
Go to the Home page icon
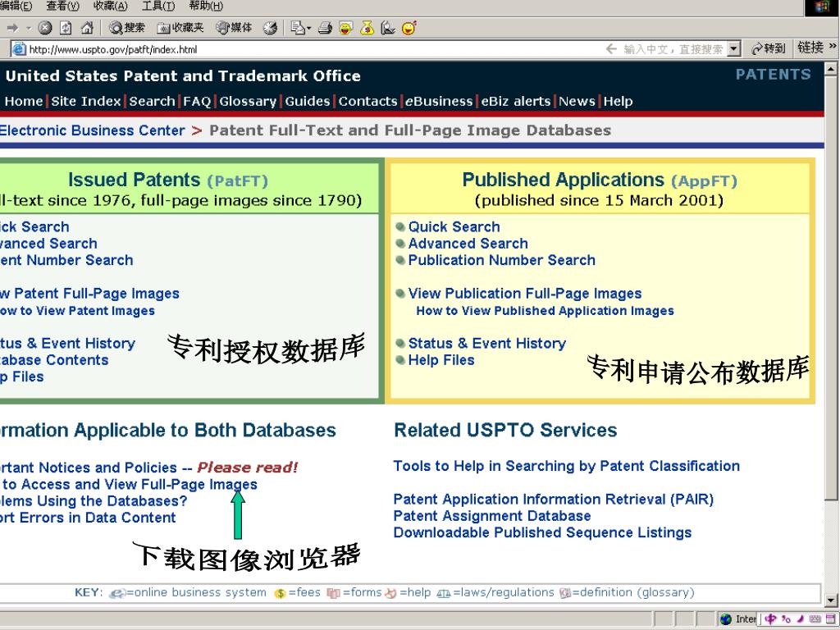[87, 28]
